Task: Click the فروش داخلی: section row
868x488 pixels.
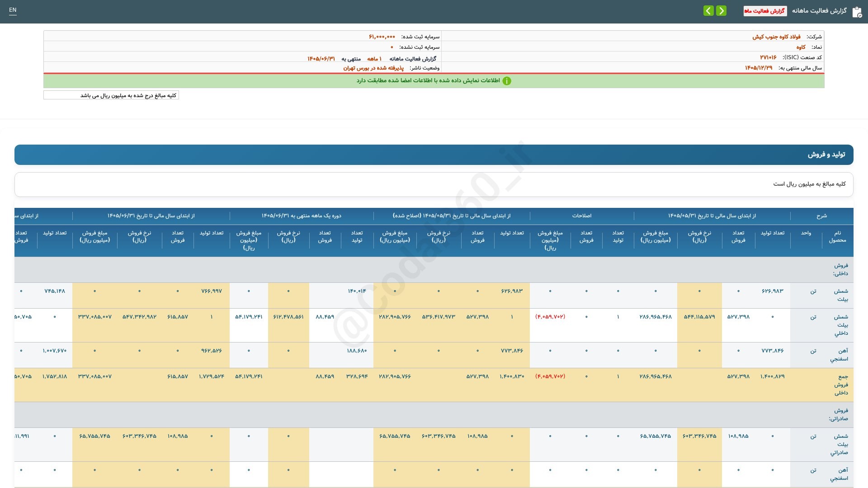Action: 434,269
